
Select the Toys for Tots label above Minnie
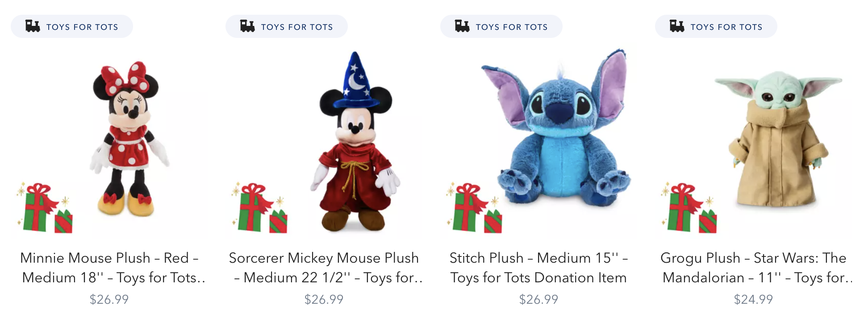[82, 27]
